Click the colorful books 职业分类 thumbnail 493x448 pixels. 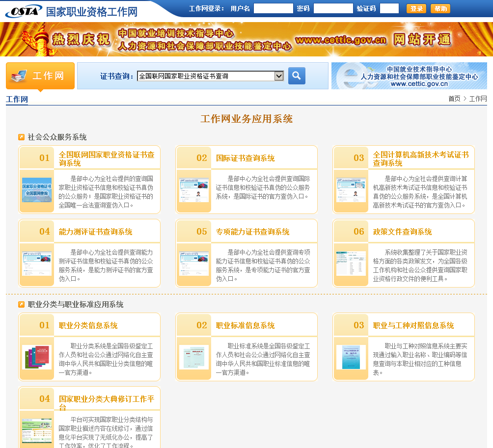[x=37, y=357]
